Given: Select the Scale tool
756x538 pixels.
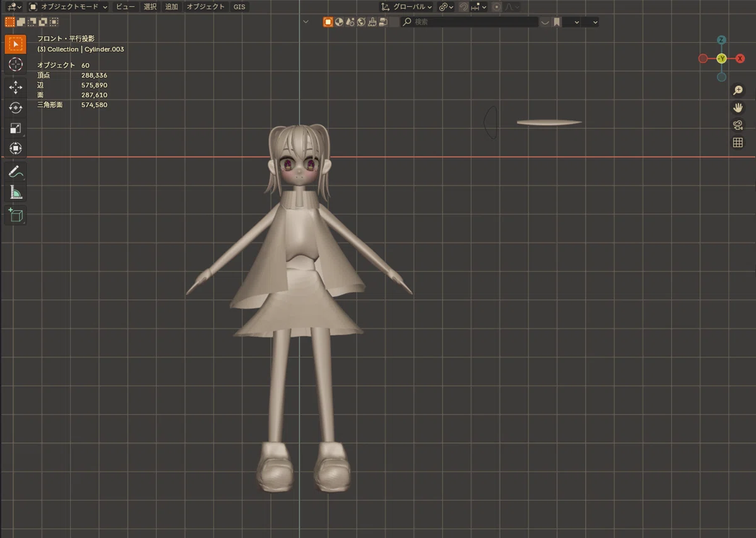Looking at the screenshot, I should coord(16,128).
